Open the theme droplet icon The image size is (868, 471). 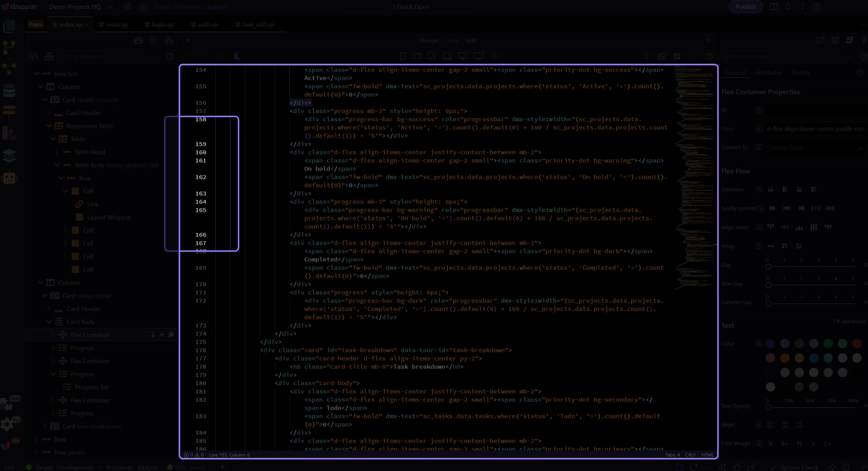pos(788,7)
